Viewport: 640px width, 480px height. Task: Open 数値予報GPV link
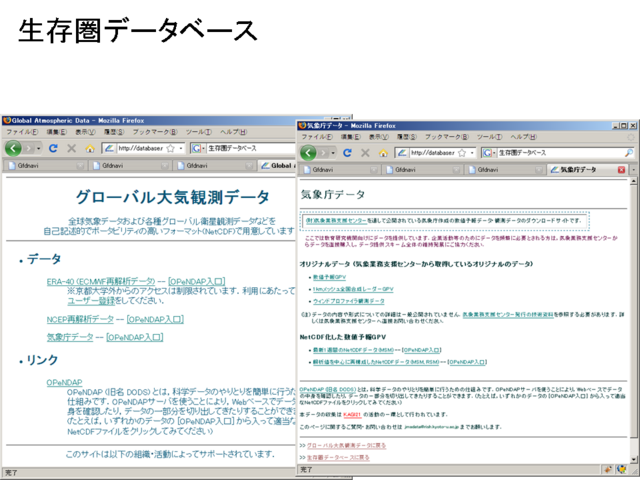click(329, 277)
